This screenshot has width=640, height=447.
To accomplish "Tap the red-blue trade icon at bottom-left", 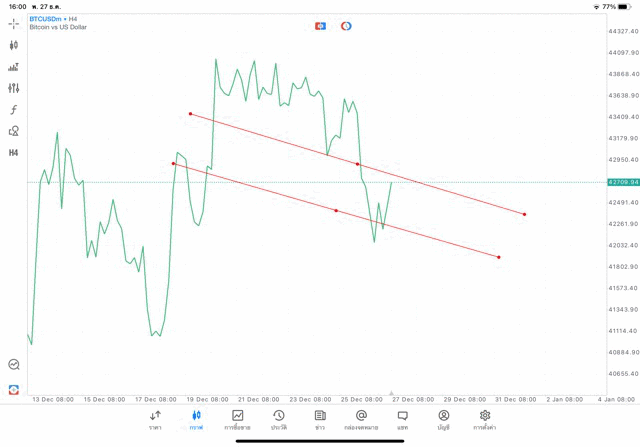I will coord(14,389).
